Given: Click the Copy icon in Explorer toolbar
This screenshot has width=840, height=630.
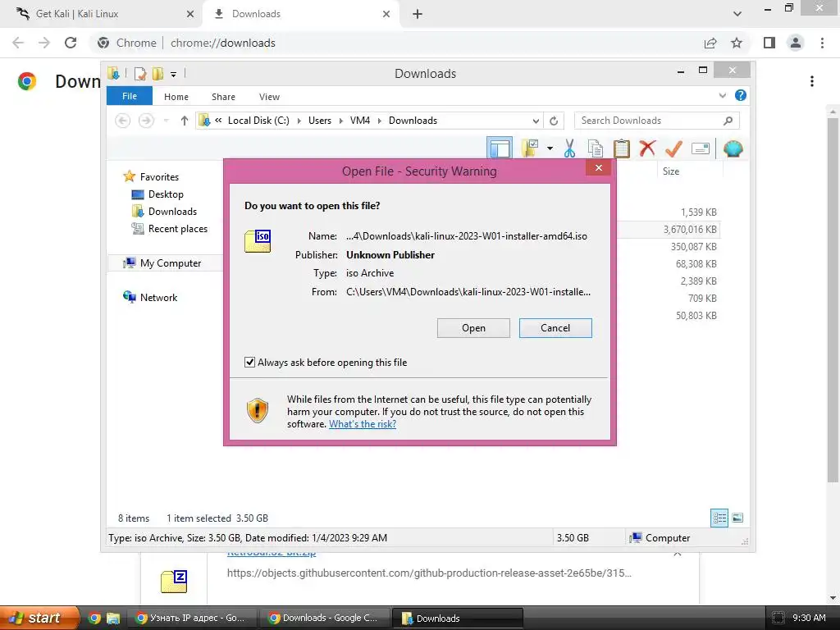Looking at the screenshot, I should pos(596,148).
